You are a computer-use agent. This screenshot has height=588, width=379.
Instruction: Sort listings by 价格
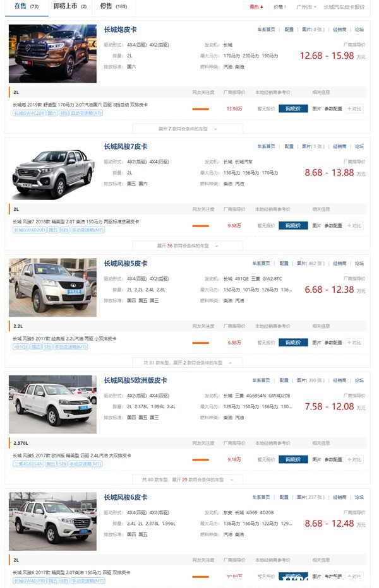coord(280,7)
